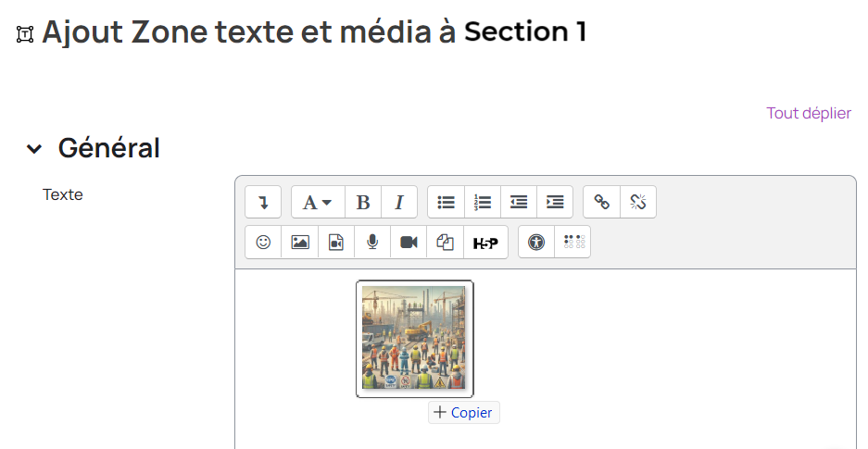The width and height of the screenshot is (868, 449).
Task: Select the construction site image in editor
Action: tap(415, 339)
